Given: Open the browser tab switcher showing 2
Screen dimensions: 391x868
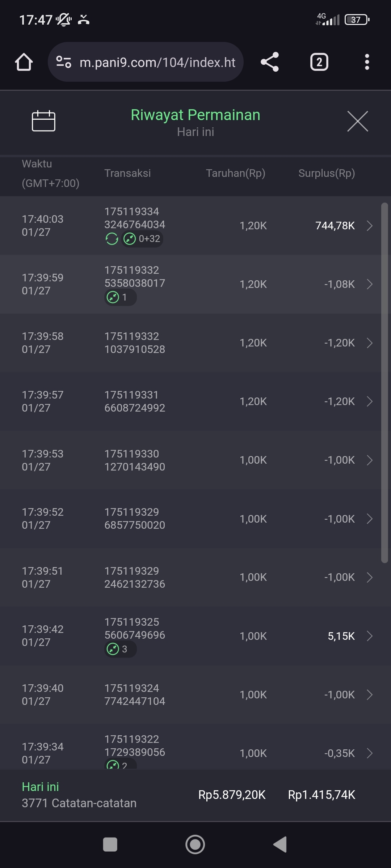Looking at the screenshot, I should pyautogui.click(x=319, y=62).
